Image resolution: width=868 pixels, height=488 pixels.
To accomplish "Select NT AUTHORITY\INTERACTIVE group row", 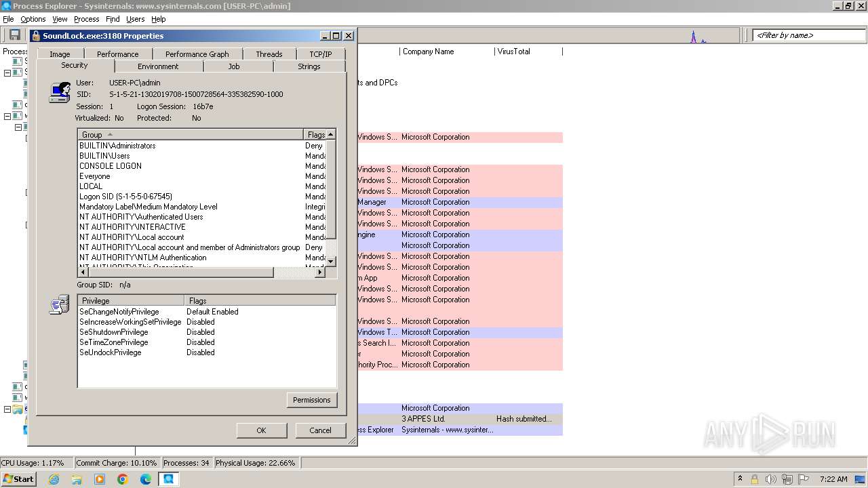I will point(201,227).
